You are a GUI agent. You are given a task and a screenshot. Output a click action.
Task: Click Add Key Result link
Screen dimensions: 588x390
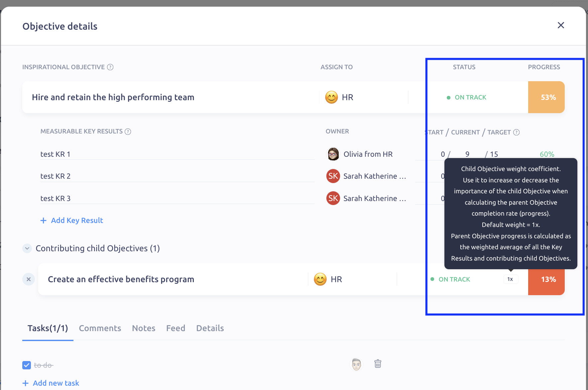(72, 221)
